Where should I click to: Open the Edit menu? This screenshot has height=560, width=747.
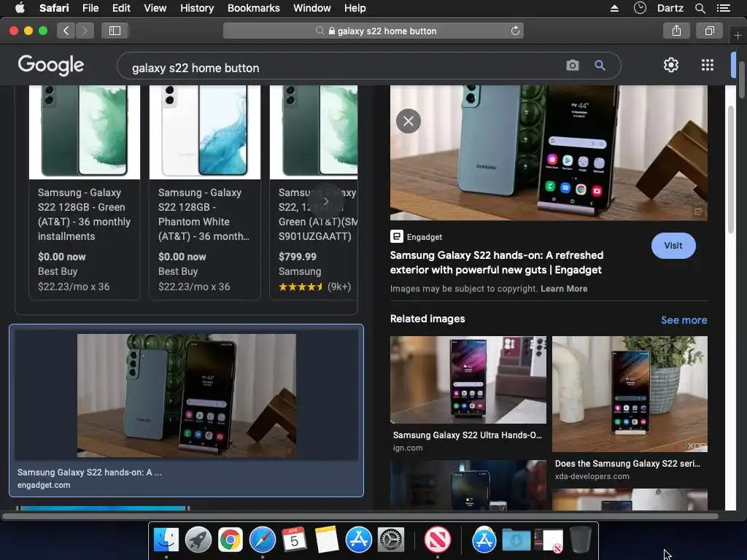click(x=121, y=8)
